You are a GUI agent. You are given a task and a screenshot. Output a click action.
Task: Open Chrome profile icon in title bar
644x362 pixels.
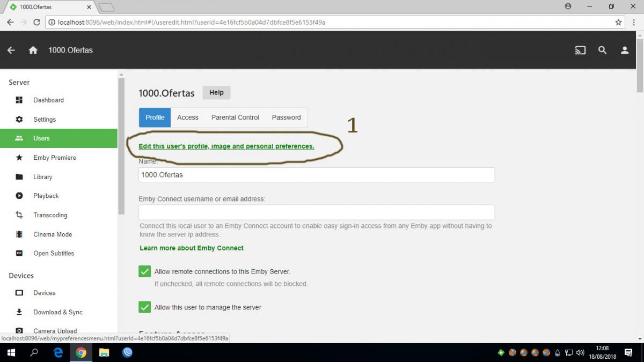tap(568, 6)
